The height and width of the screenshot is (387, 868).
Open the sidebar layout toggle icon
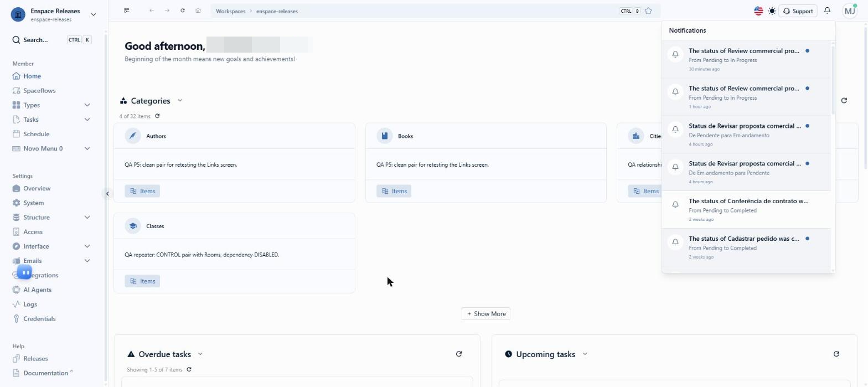127,11
